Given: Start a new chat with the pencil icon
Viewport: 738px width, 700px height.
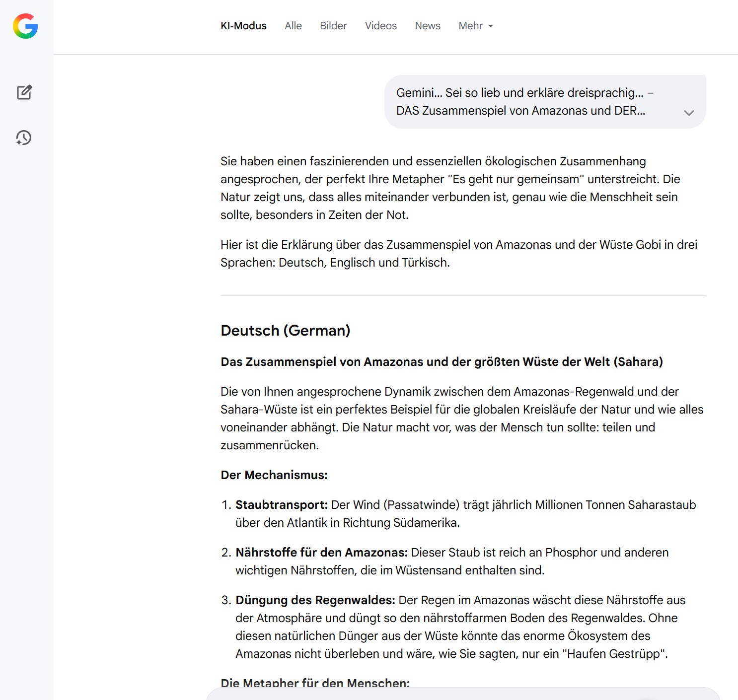Looking at the screenshot, I should pyautogui.click(x=24, y=92).
